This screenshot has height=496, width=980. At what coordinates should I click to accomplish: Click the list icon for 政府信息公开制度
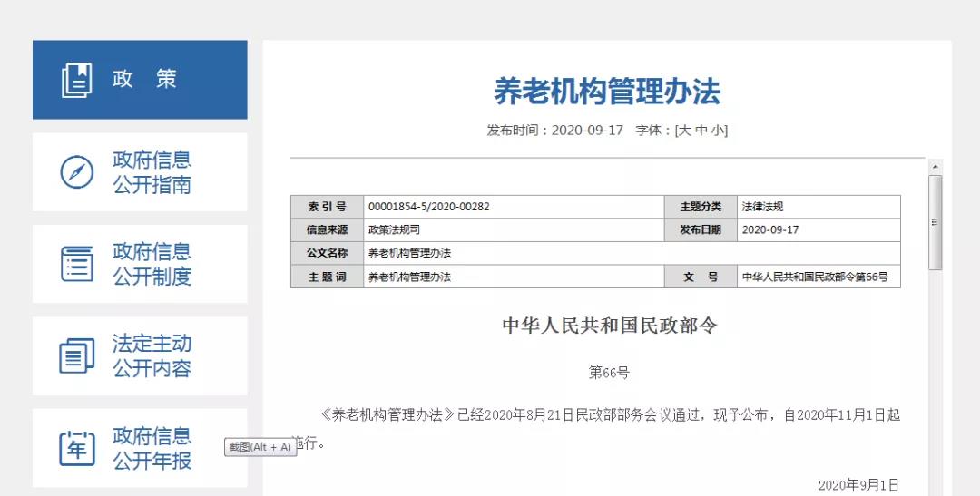click(x=76, y=264)
